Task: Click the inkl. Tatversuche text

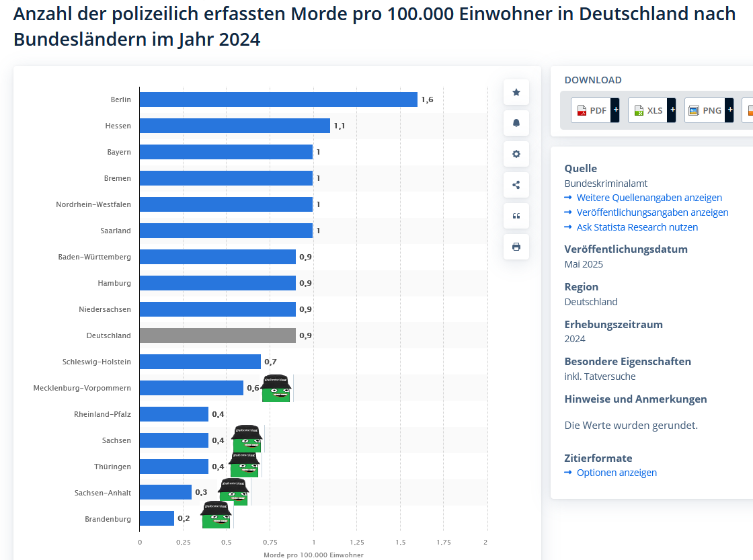Action: 600,376
